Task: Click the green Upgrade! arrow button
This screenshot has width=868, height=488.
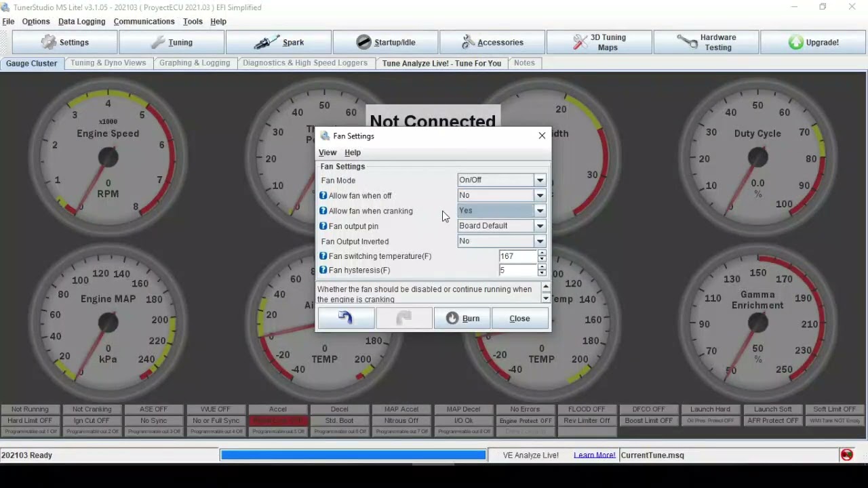Action: 813,42
